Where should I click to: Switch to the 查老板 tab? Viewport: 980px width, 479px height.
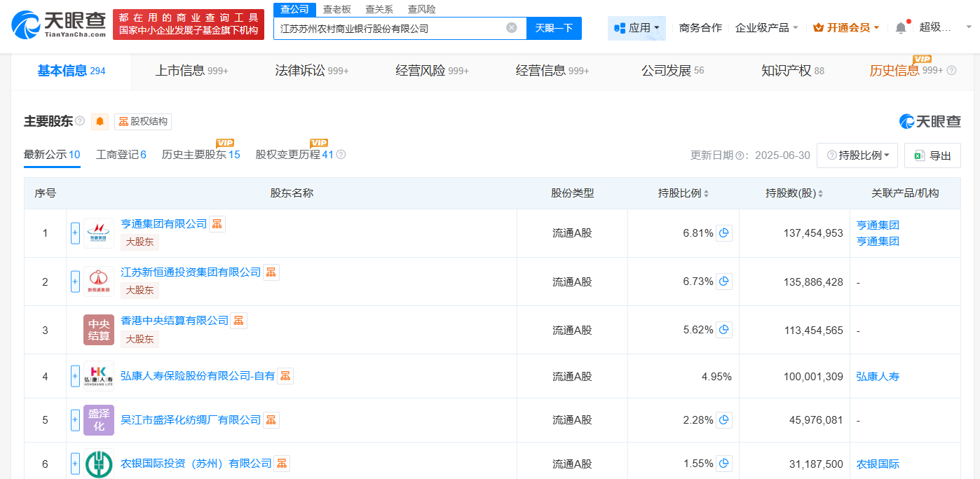click(338, 9)
